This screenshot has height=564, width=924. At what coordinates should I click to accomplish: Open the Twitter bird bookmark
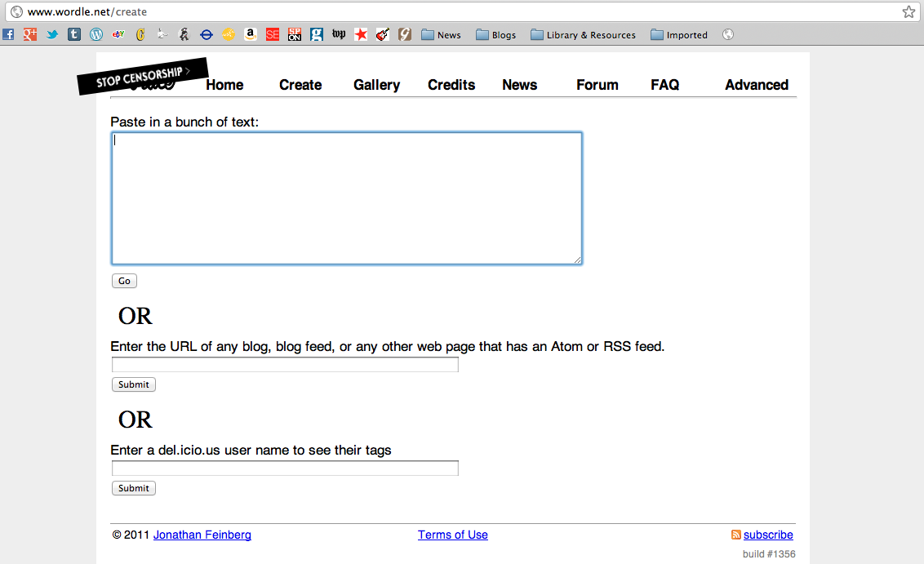click(52, 35)
